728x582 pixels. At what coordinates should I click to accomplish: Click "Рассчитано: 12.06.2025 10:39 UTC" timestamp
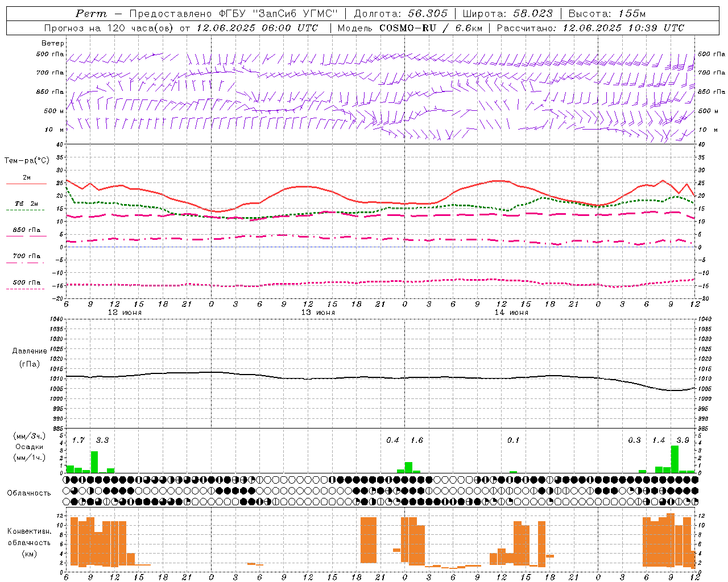click(590, 28)
